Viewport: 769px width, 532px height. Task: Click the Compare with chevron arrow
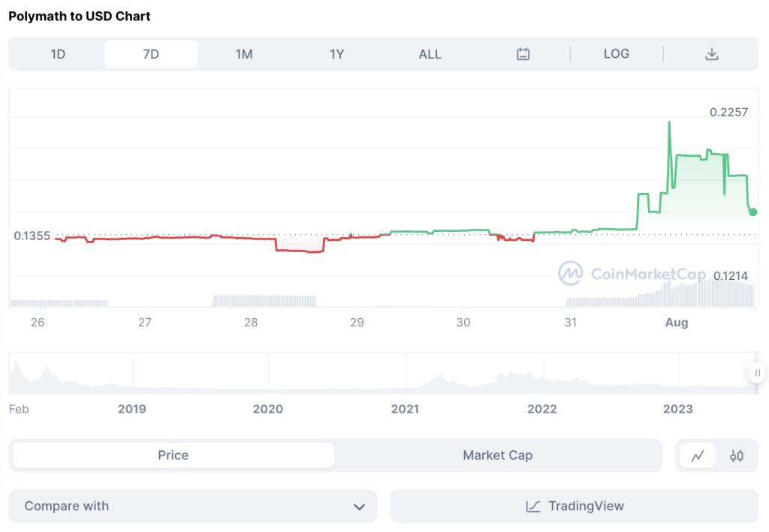point(359,507)
